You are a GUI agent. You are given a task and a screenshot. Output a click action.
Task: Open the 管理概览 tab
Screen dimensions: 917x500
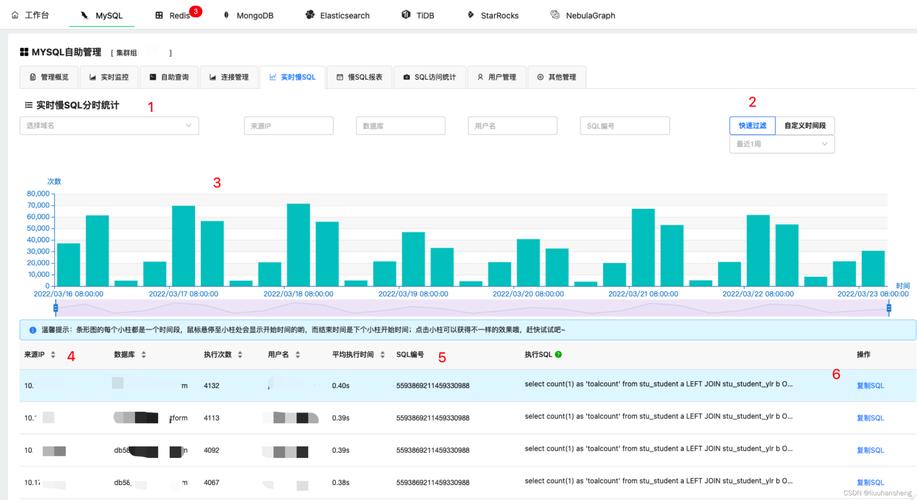coord(50,77)
